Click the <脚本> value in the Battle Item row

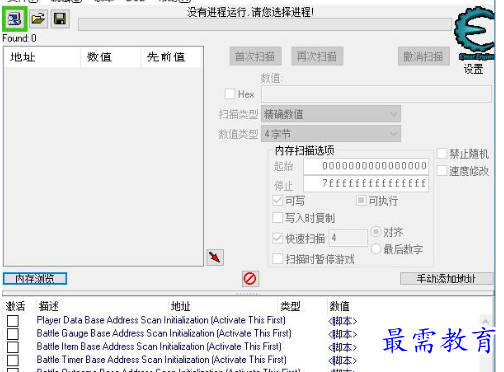tap(342, 347)
